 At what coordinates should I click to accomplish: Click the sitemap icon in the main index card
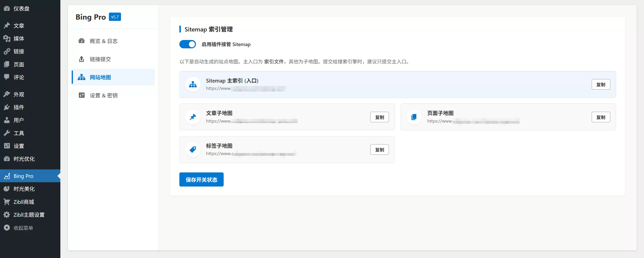click(x=193, y=85)
